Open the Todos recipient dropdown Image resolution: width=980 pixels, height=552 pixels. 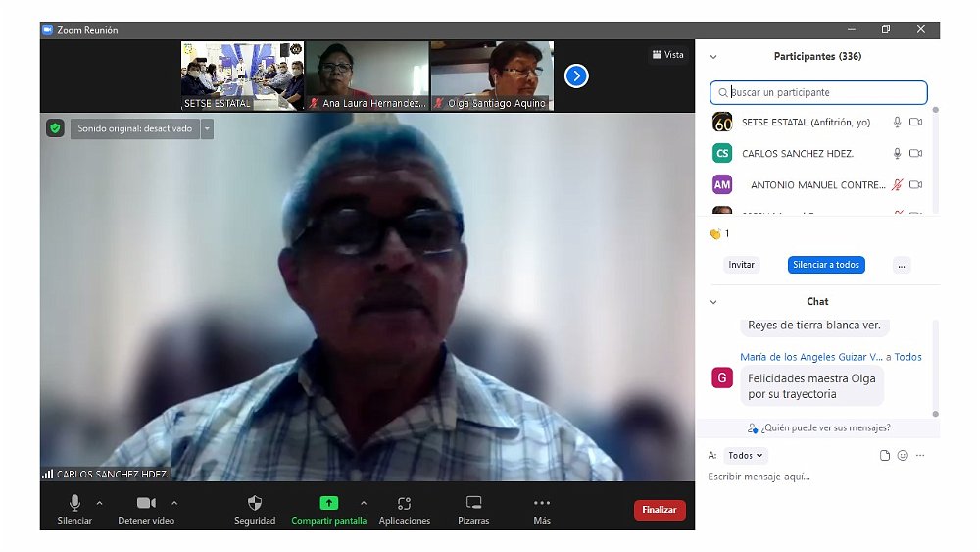tap(746, 456)
